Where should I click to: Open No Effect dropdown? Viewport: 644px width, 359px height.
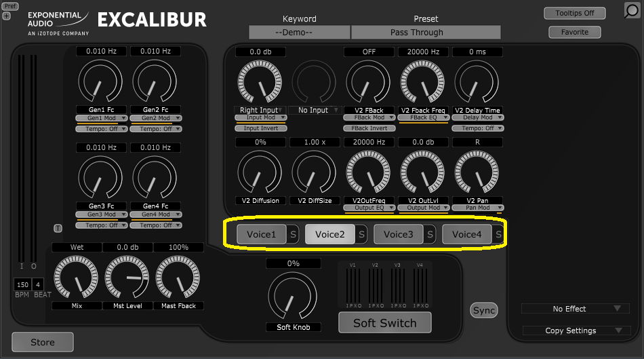pos(575,309)
